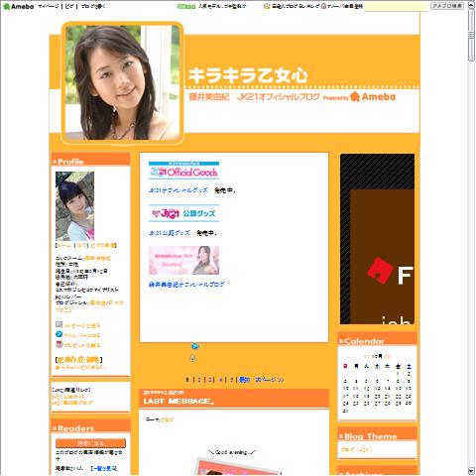The width and height of the screenshot is (476, 476).
Task: Click the 次ページ>> next page link
Action: tap(270, 380)
